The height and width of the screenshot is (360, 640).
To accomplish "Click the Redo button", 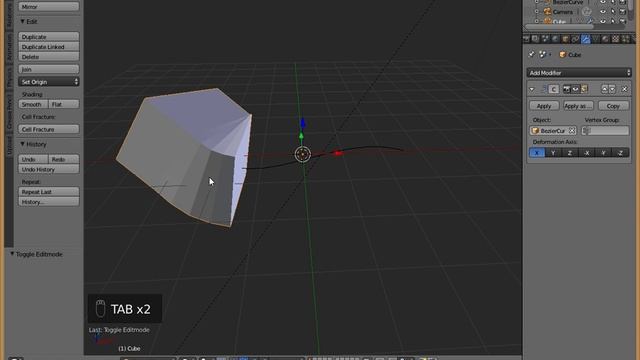I will point(64,159).
